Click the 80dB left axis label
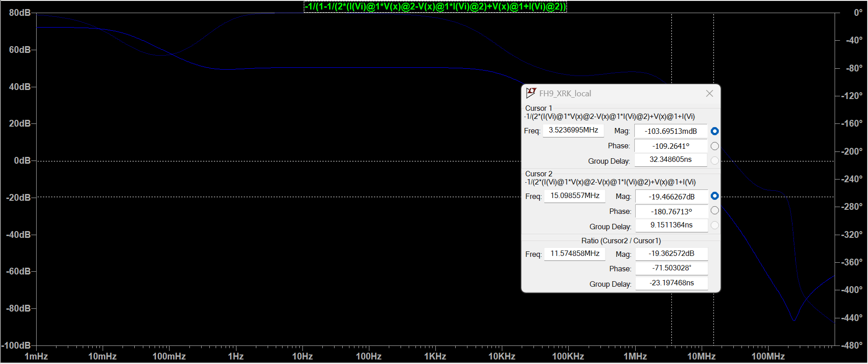The height and width of the screenshot is (364, 868). 20,13
